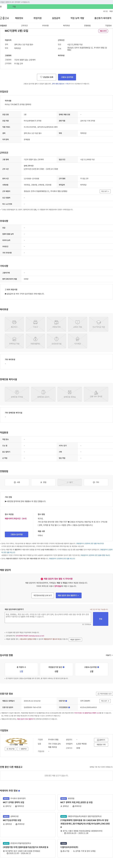Open the 출산휴가·육아휴직 menu

103,18
